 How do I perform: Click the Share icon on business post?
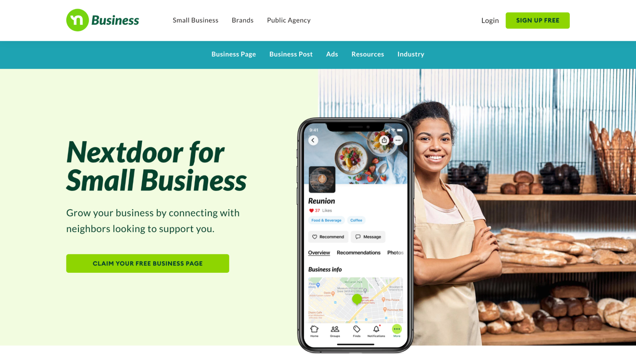tap(384, 140)
